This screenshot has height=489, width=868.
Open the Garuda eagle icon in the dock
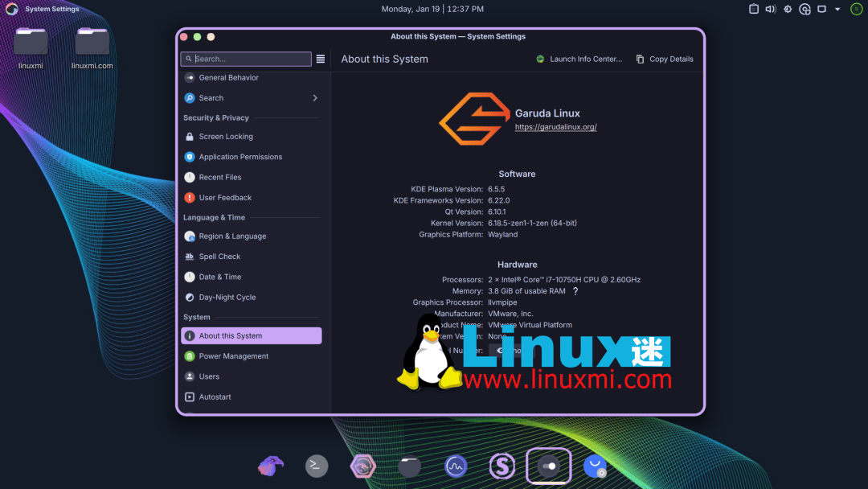click(271, 466)
